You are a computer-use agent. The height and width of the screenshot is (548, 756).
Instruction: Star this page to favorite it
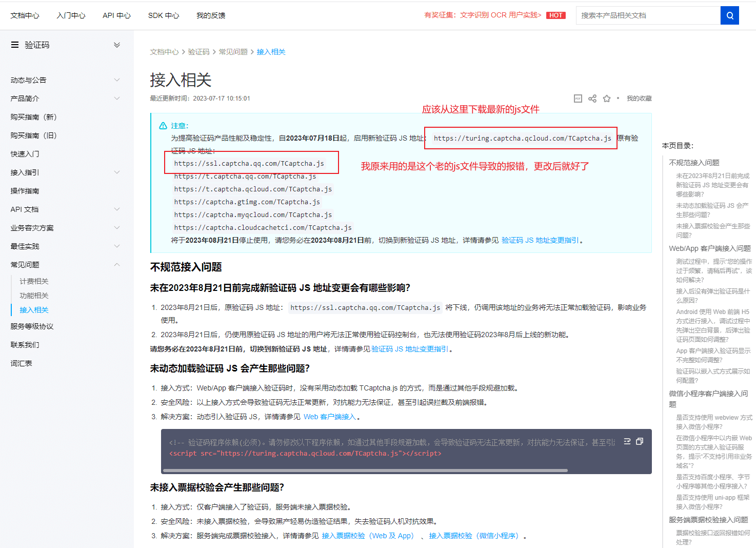tap(607, 99)
